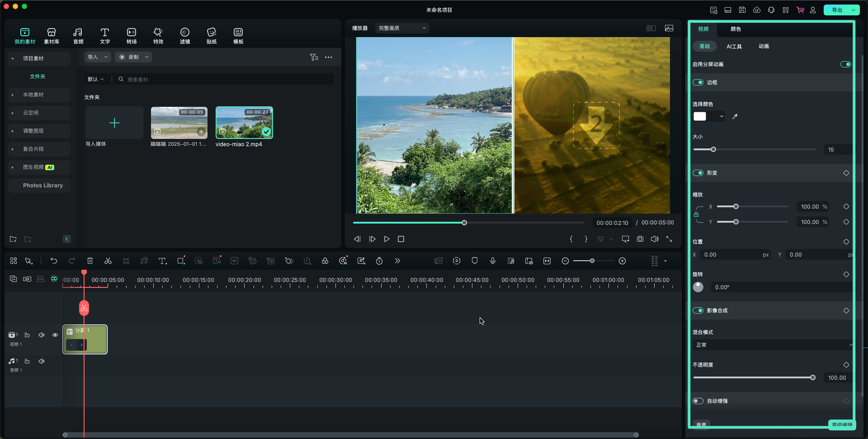
Task: Enable the 自动增强 toggle
Action: (x=698, y=401)
